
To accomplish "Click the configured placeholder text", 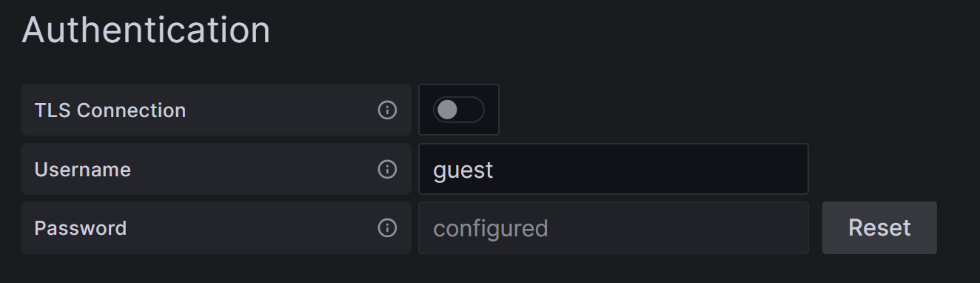I will [x=490, y=228].
